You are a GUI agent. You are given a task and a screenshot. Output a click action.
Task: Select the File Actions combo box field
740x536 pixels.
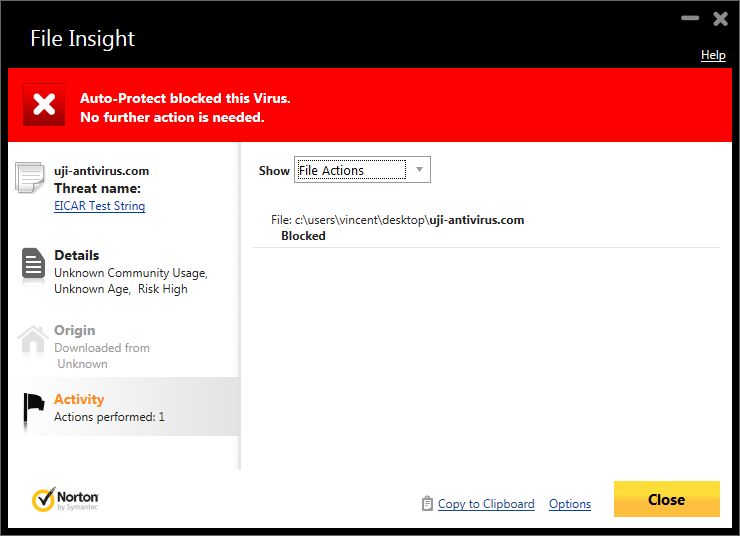(x=362, y=169)
